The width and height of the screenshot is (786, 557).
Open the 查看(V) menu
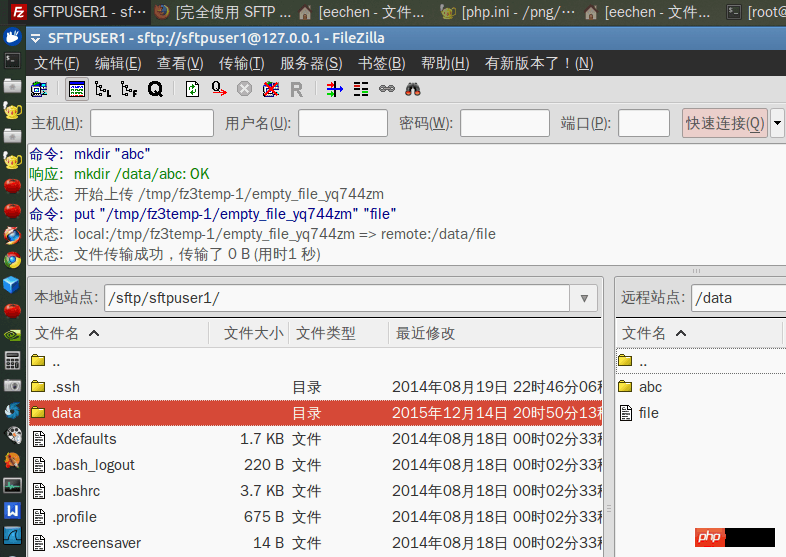180,63
